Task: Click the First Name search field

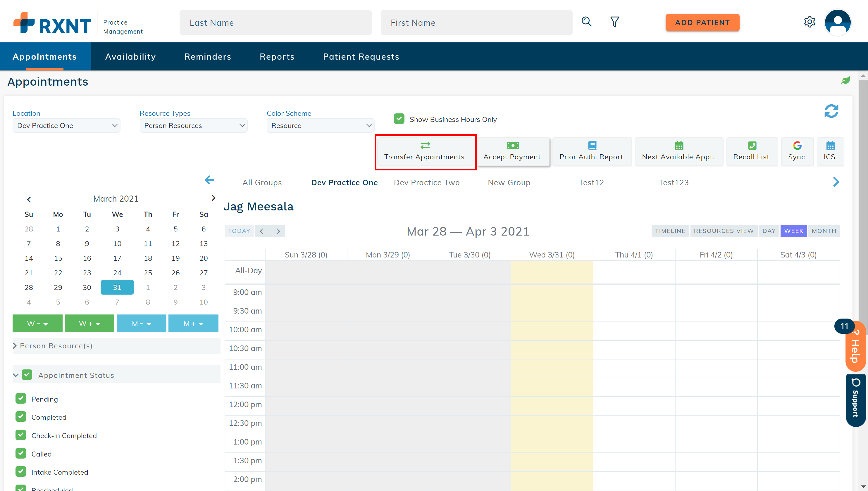Action: pos(476,23)
